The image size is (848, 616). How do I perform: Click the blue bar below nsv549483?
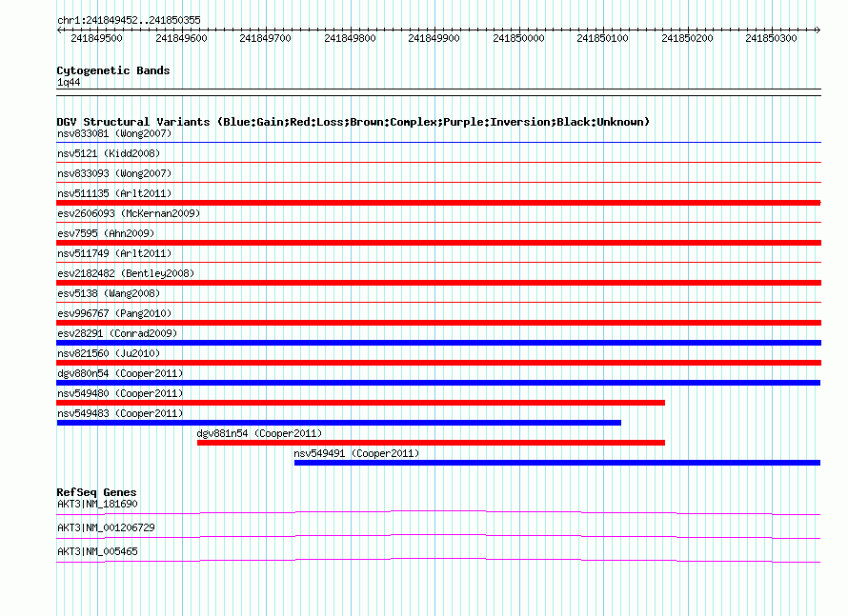coord(338,423)
